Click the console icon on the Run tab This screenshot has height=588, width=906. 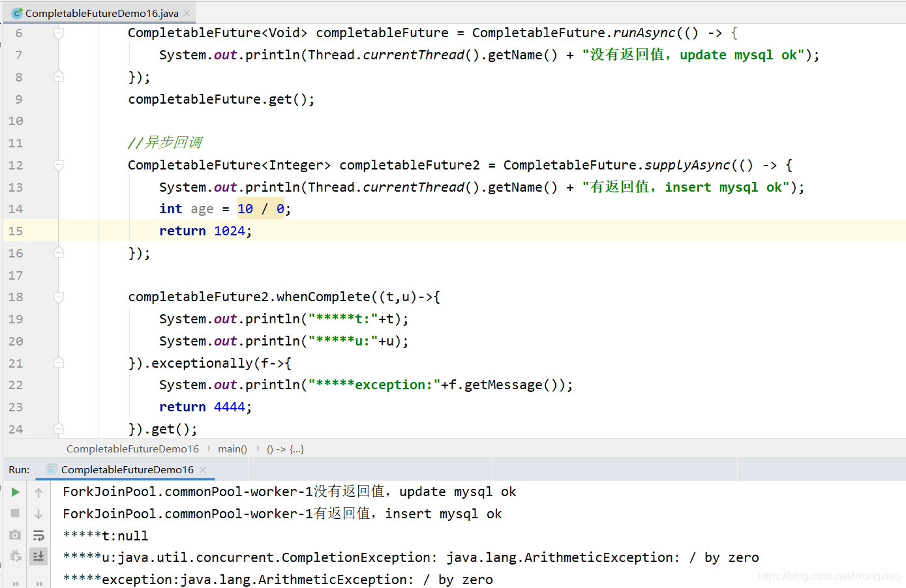[x=51, y=469]
